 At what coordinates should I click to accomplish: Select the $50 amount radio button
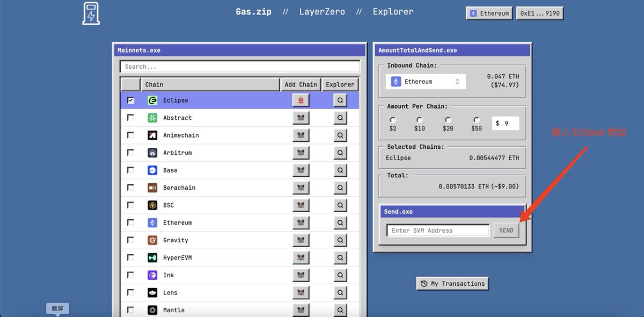[x=477, y=120]
